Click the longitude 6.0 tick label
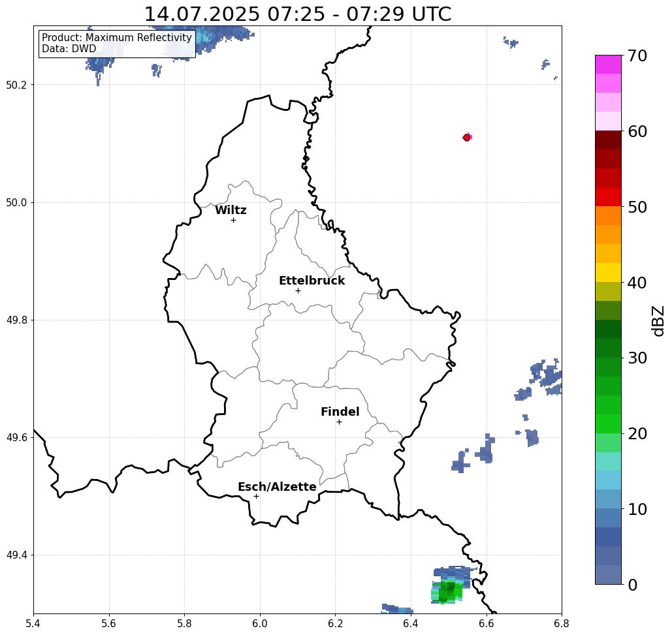Image resolution: width=672 pixels, height=635 pixels. pos(260,623)
